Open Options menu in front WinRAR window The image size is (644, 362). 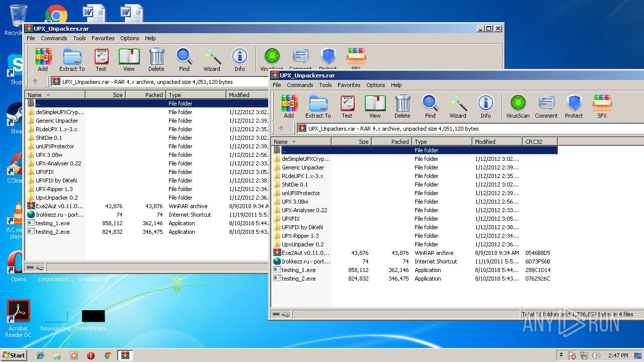(375, 85)
